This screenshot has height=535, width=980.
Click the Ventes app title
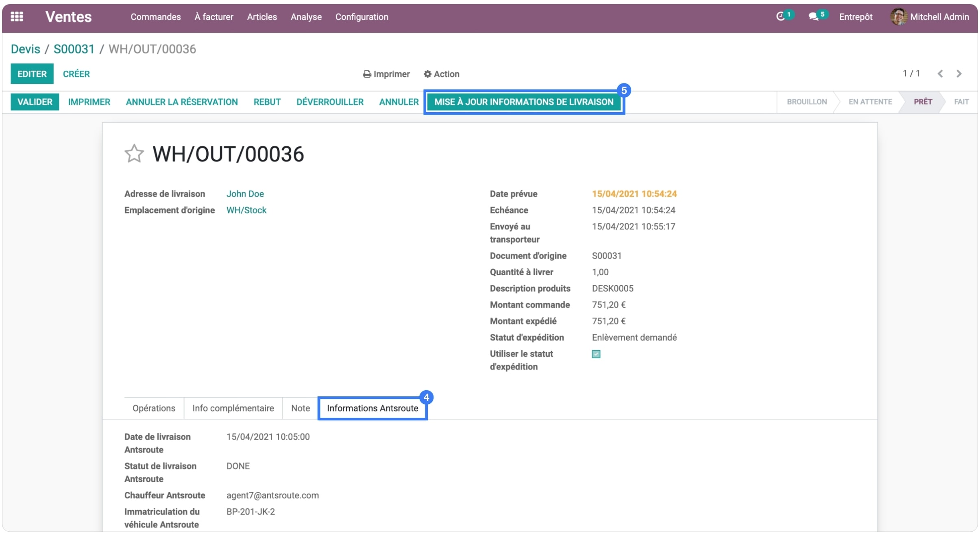click(68, 17)
